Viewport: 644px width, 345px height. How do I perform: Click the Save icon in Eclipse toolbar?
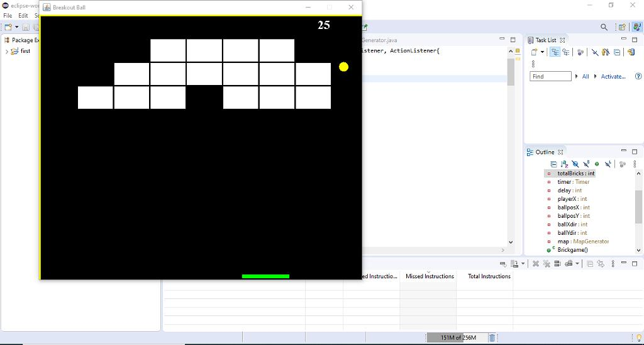click(26, 27)
